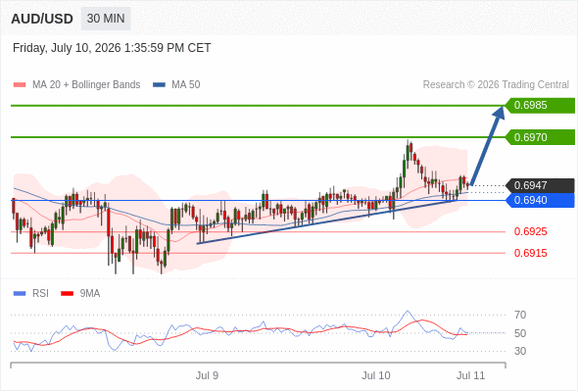Click the MA 50 legend label
The width and height of the screenshot is (578, 392).
[x=186, y=85]
